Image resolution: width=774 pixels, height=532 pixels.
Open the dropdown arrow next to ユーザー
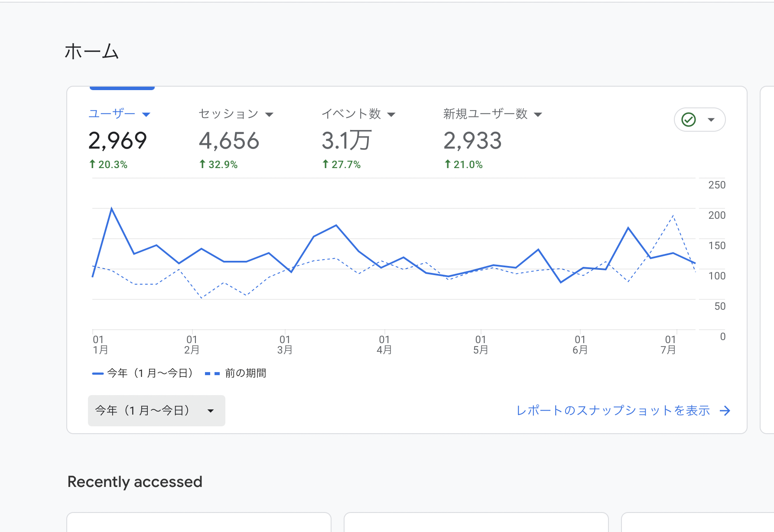click(146, 115)
